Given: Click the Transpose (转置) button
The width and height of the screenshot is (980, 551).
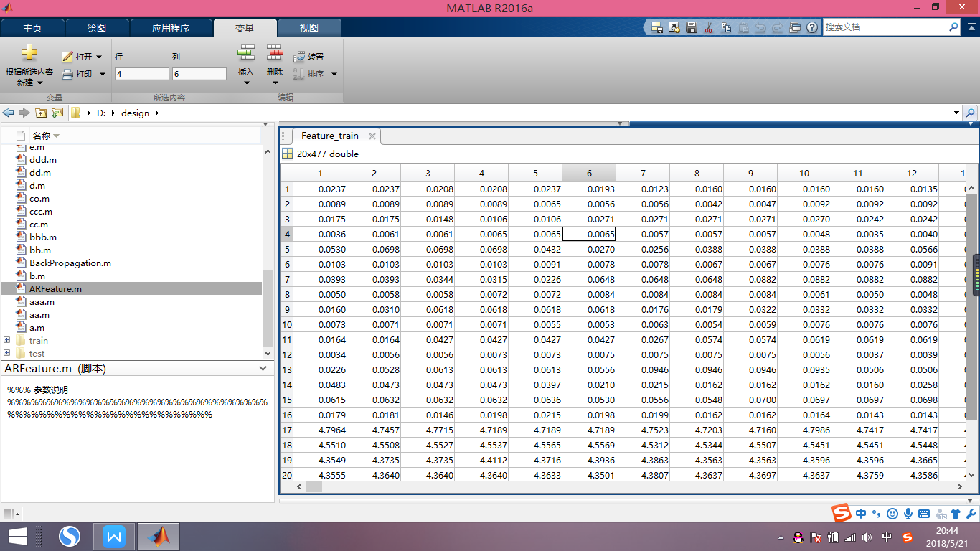Looking at the screenshot, I should tap(309, 57).
